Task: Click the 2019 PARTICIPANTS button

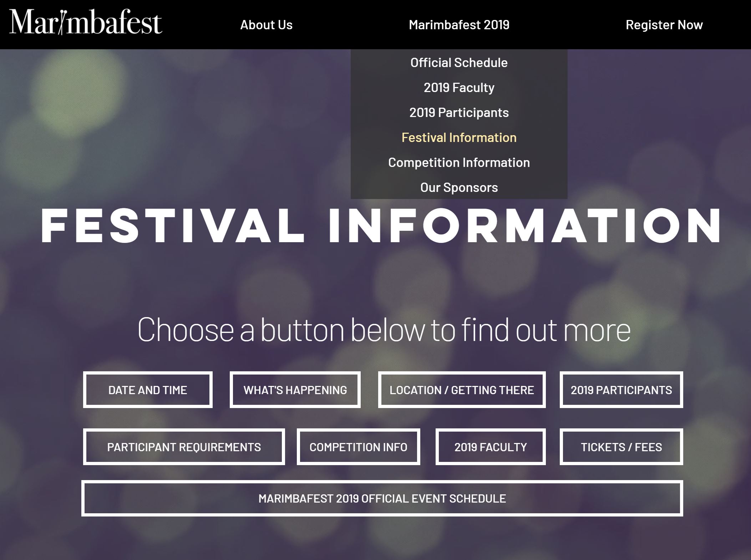Action: (621, 390)
